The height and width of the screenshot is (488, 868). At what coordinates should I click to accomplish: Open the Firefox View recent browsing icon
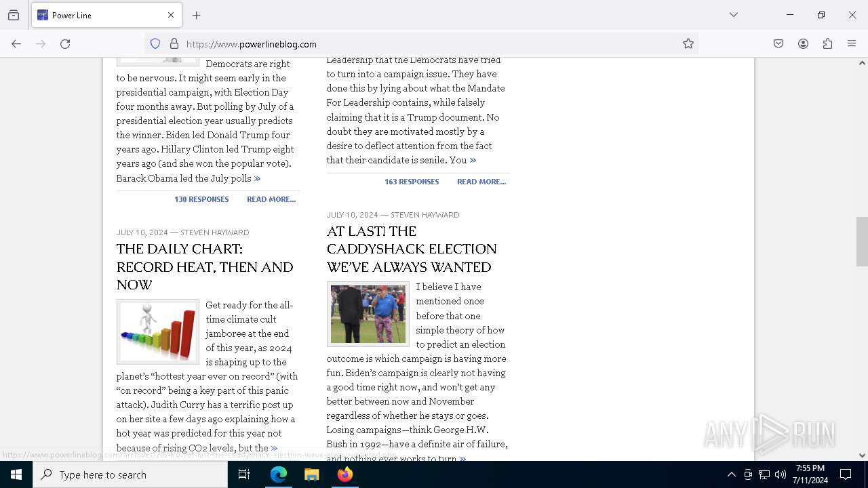[x=14, y=15]
